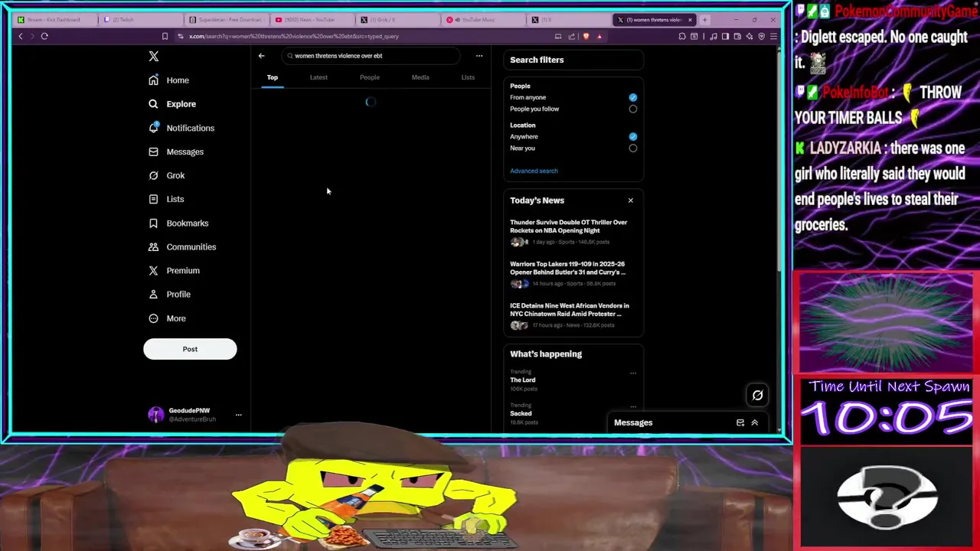Expand More options in the sidebar
The width and height of the screenshot is (980, 551).
(x=168, y=318)
